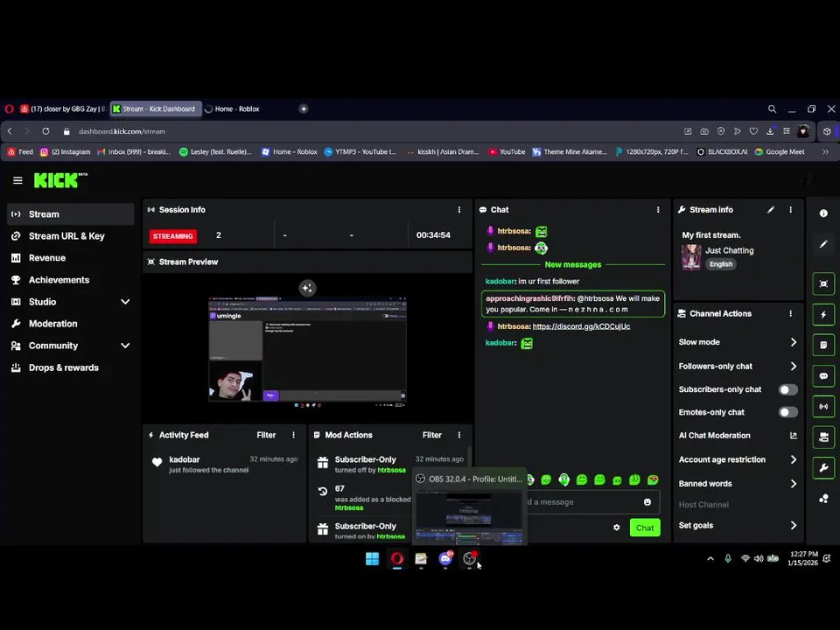The width and height of the screenshot is (840, 630).
Task: Open the Kick hamburger menu
Action: (x=17, y=180)
